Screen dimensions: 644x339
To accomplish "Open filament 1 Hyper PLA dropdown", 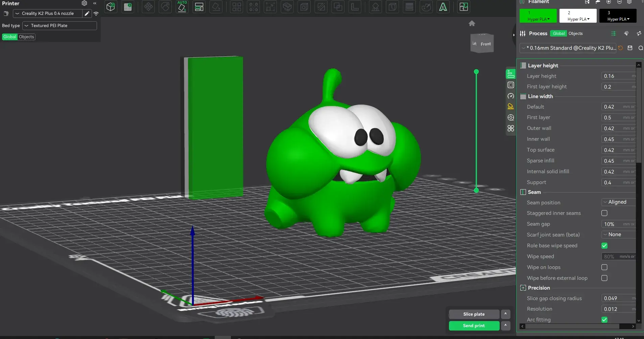I will click(x=539, y=16).
